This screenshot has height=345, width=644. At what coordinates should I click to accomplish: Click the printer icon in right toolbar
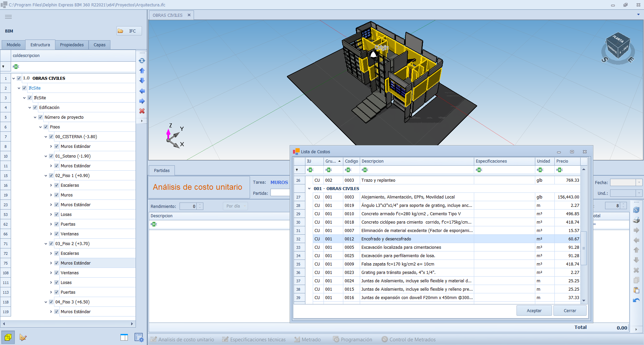pos(636,220)
